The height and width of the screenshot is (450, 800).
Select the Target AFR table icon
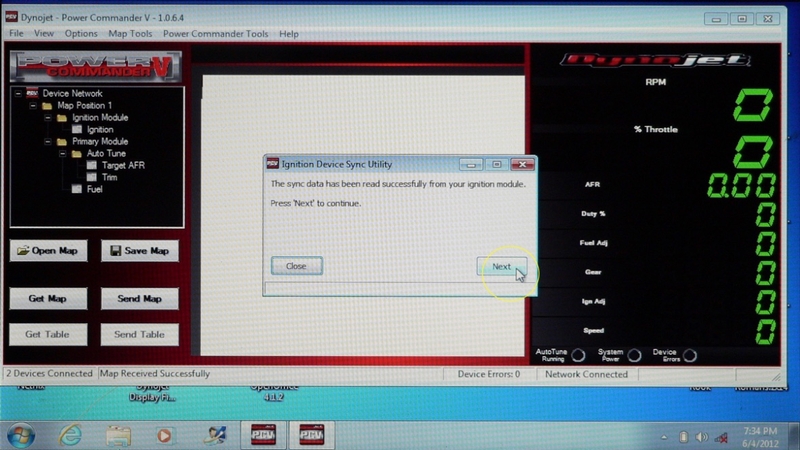[x=92, y=165]
